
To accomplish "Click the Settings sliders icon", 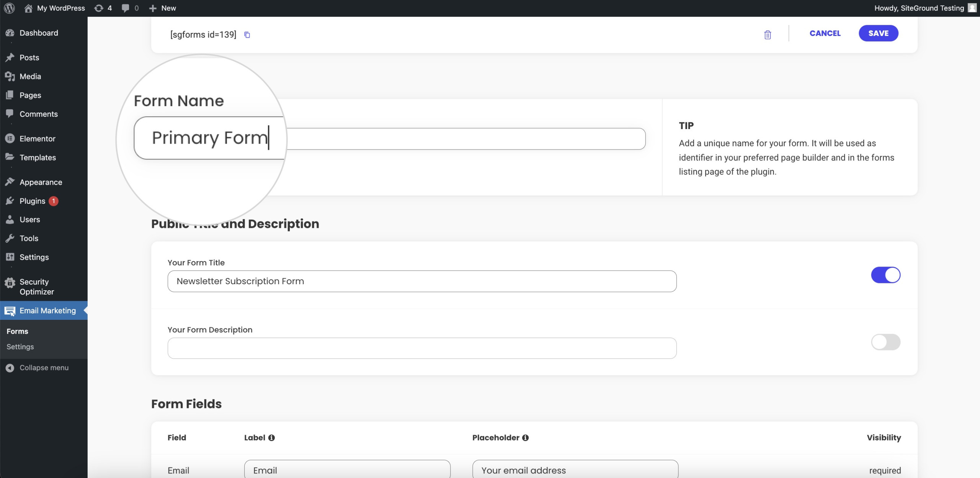I will pyautogui.click(x=10, y=257).
